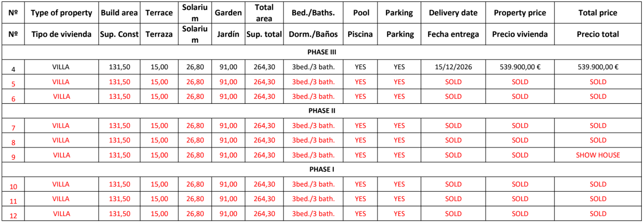Select the "Fecha entrega" header cell

click(x=453, y=34)
